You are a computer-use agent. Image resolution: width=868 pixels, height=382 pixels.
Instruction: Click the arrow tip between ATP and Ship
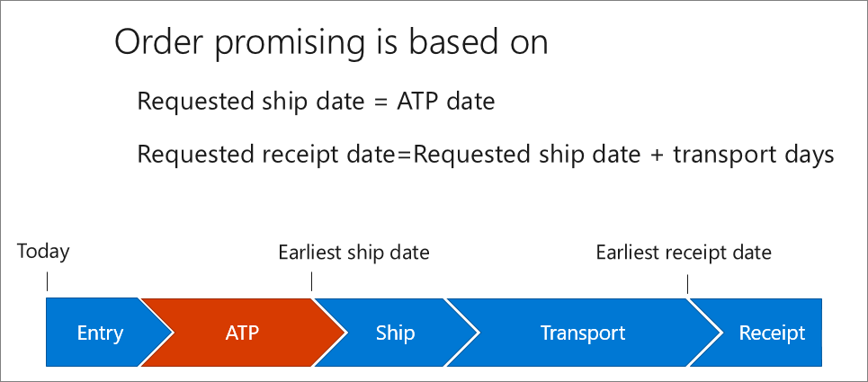coord(344,333)
